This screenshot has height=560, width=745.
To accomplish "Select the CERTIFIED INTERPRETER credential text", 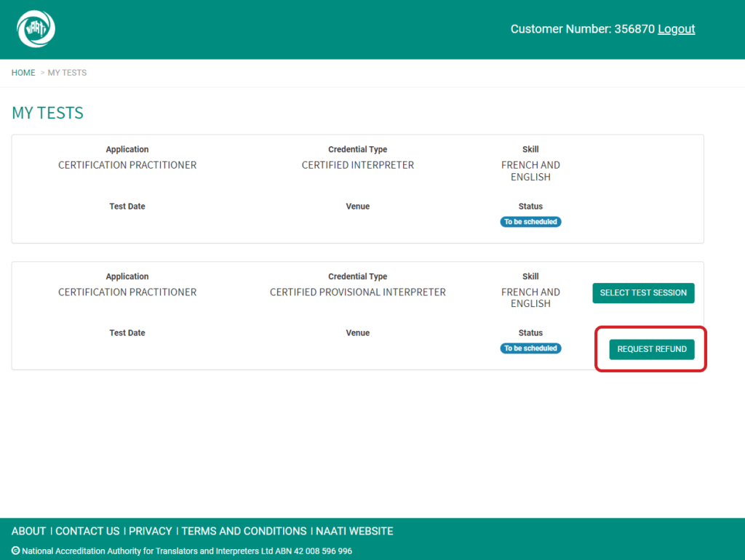I will [357, 165].
